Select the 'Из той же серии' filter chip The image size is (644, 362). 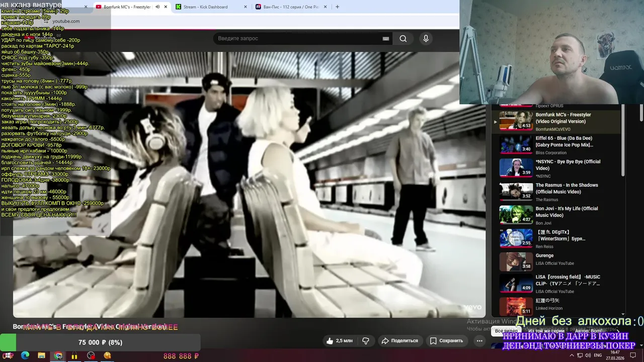tap(546, 331)
